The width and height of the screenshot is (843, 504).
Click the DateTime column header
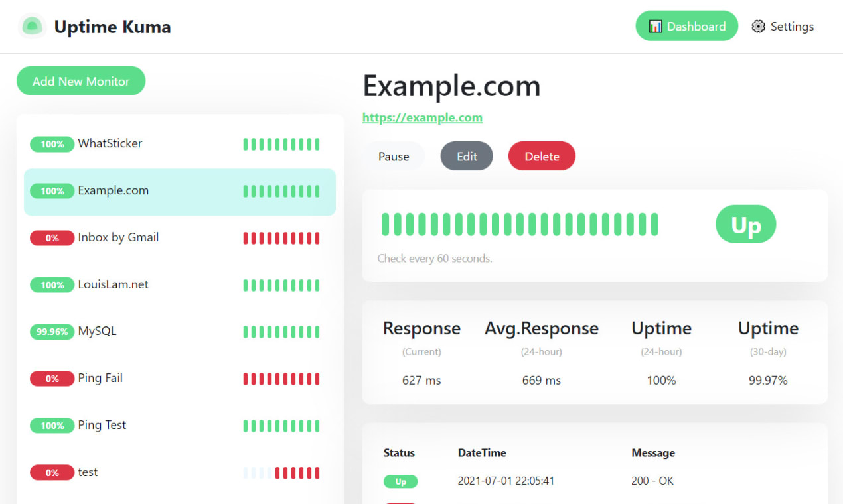click(482, 453)
